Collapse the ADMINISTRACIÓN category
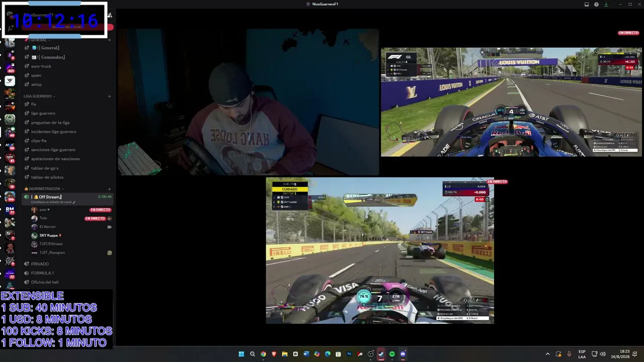 coord(43,189)
